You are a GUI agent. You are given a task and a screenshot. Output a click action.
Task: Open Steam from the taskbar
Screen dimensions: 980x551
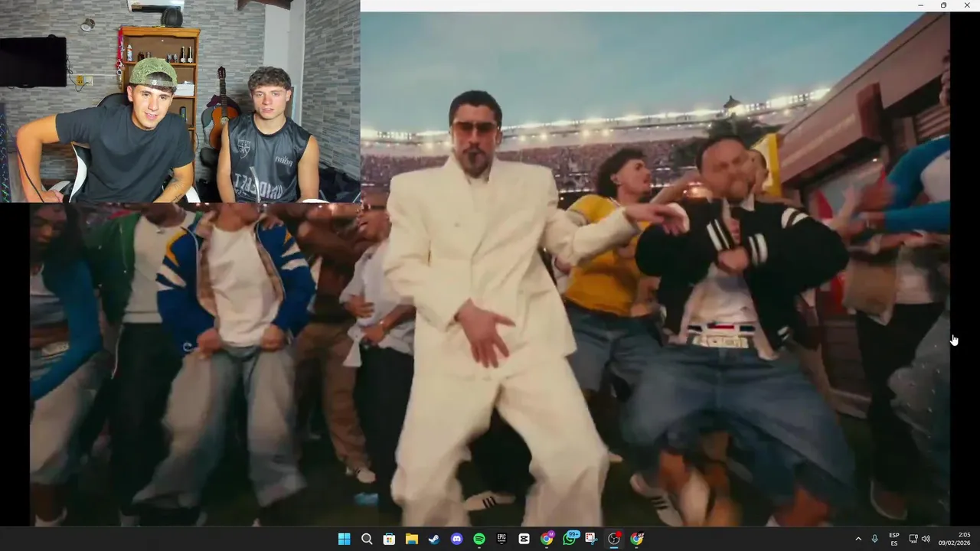[434, 539]
